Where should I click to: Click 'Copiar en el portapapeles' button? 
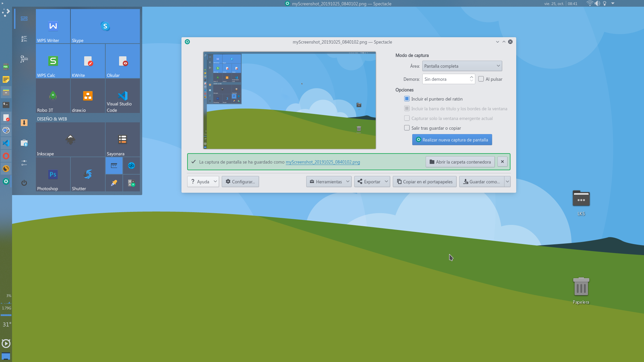pos(425,181)
